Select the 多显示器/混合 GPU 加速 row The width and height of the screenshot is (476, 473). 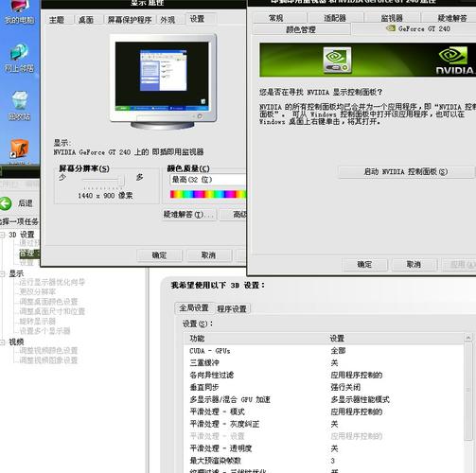pyautogui.click(x=324, y=399)
